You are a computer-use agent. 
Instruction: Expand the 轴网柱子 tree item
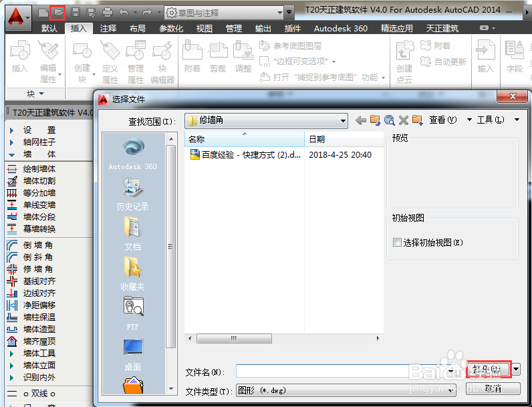(12, 142)
